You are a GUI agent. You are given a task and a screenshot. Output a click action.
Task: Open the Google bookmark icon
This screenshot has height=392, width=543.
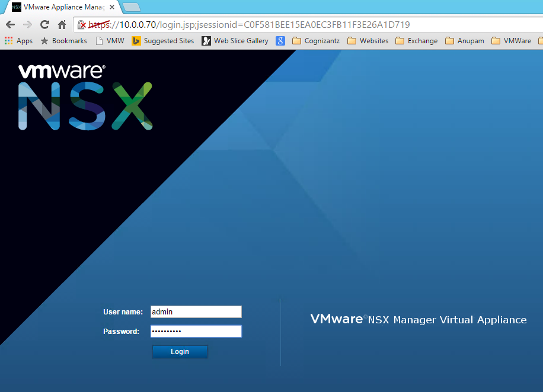coord(280,41)
